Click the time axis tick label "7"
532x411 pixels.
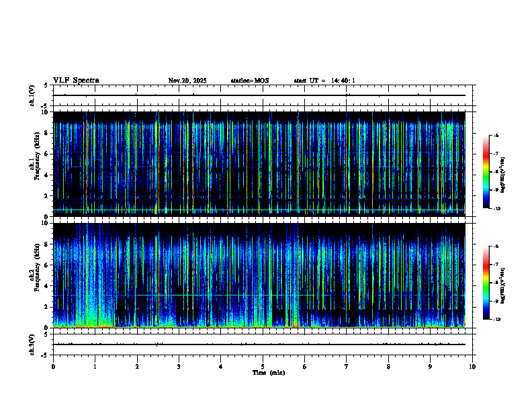[347, 367]
